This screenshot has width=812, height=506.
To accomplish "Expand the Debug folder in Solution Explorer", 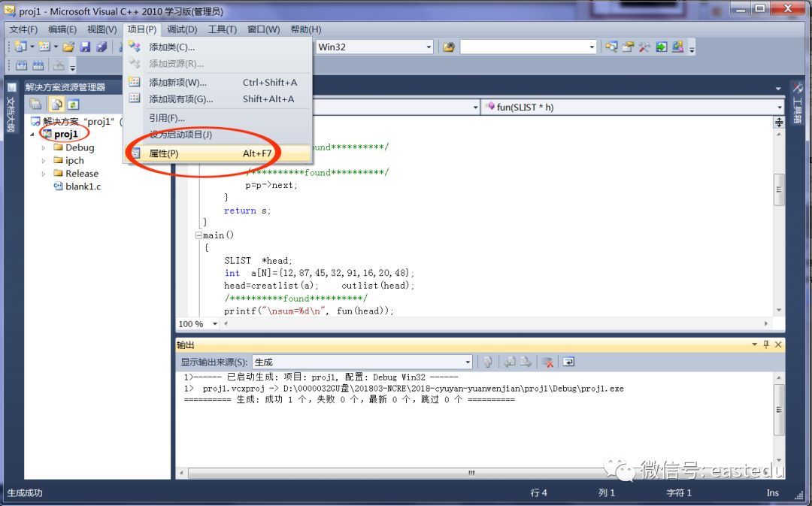I will [44, 147].
